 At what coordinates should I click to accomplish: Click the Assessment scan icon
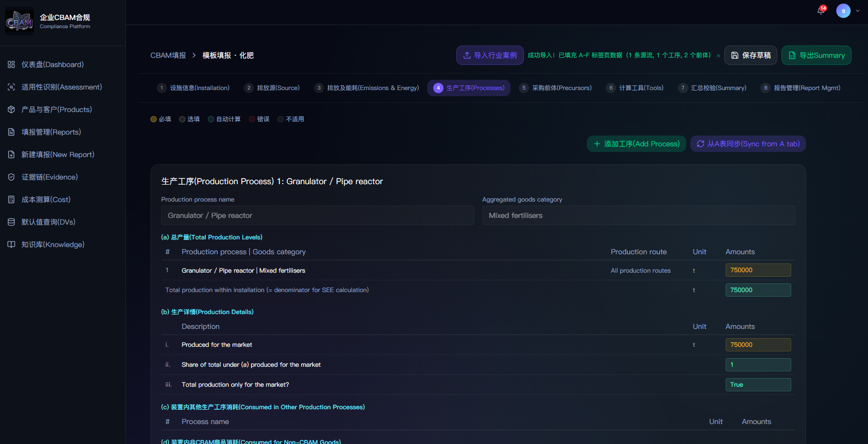click(x=11, y=87)
